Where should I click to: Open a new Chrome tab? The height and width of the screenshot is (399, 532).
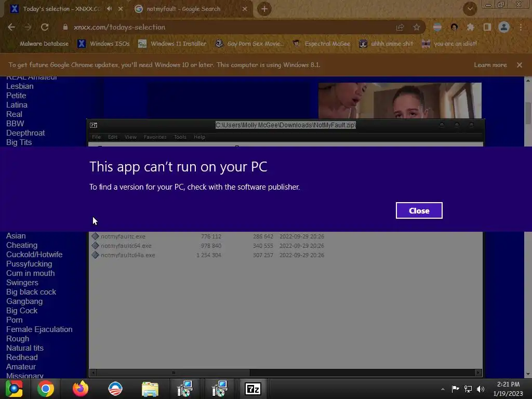[264, 9]
